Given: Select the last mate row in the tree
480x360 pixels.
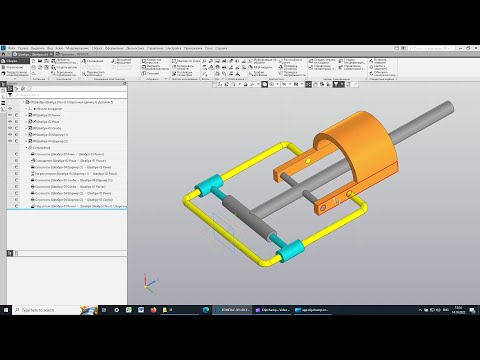Looking at the screenshot, I should (x=67, y=206).
